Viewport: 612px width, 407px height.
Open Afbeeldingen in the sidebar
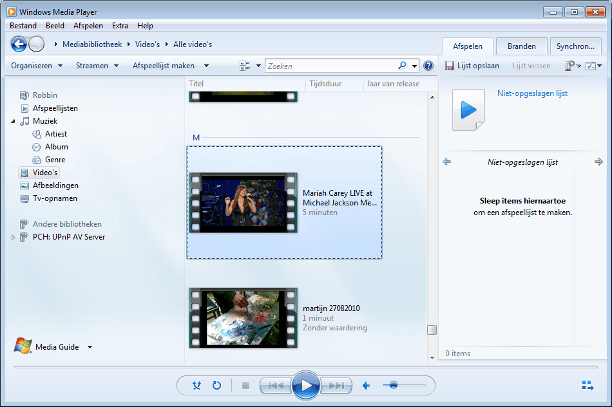click(55, 185)
